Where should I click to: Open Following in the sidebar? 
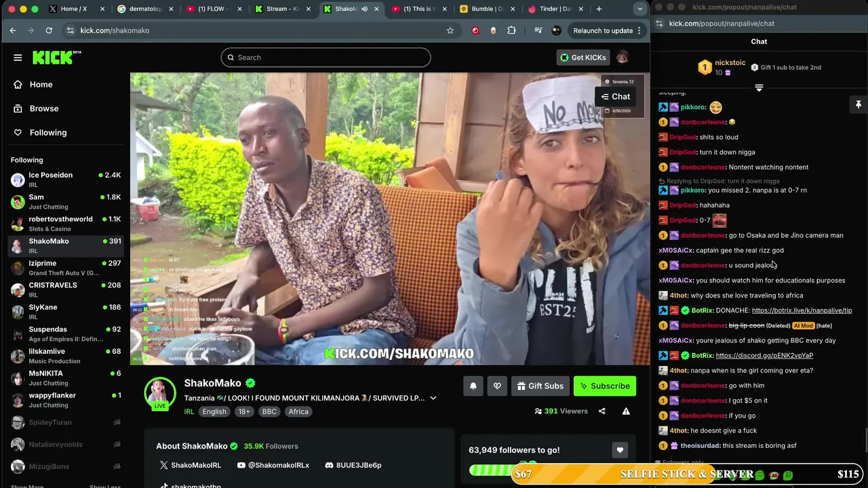[47, 133]
